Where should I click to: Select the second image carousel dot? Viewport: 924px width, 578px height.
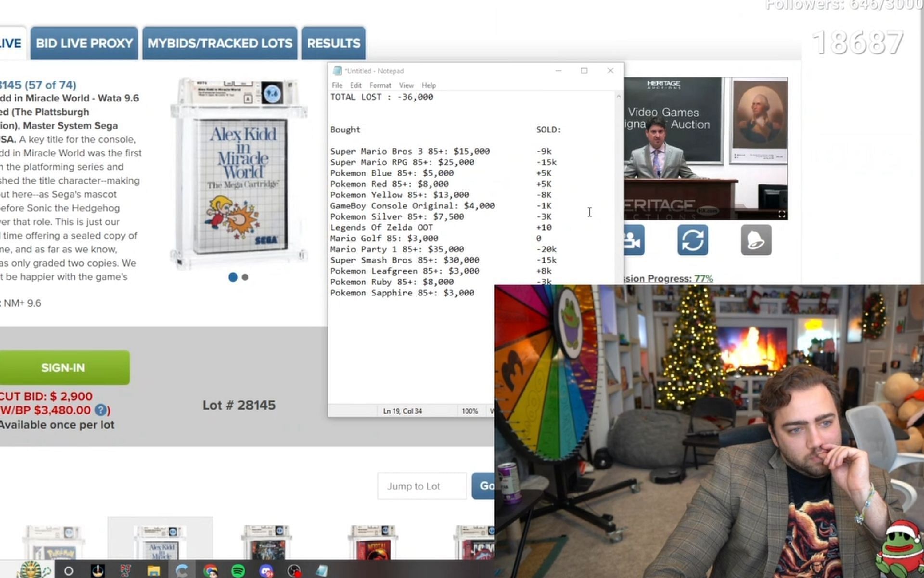[x=245, y=277]
